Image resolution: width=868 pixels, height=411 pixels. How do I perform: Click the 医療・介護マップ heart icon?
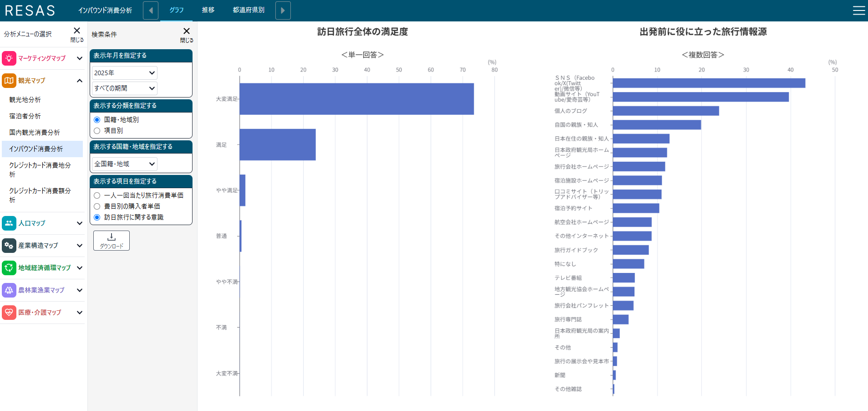coord(9,313)
